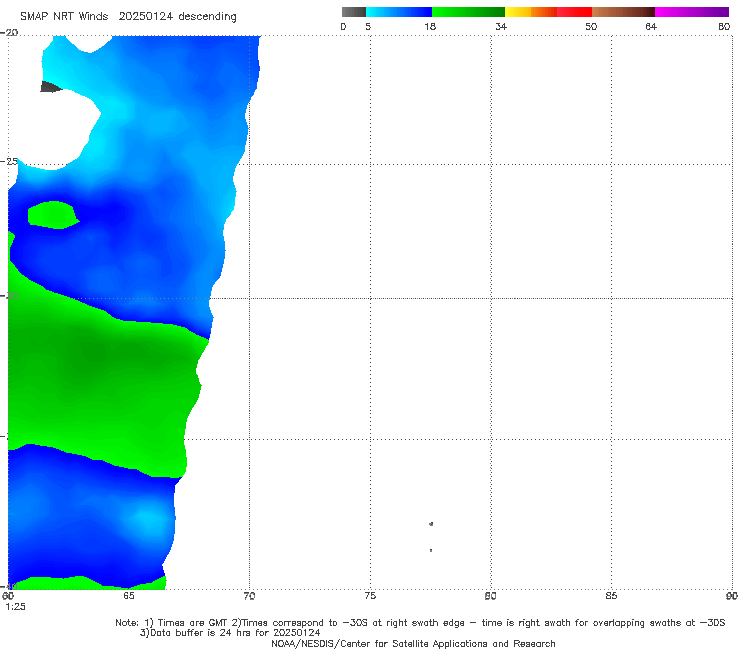Click the date '20250124' in the title

click(147, 17)
